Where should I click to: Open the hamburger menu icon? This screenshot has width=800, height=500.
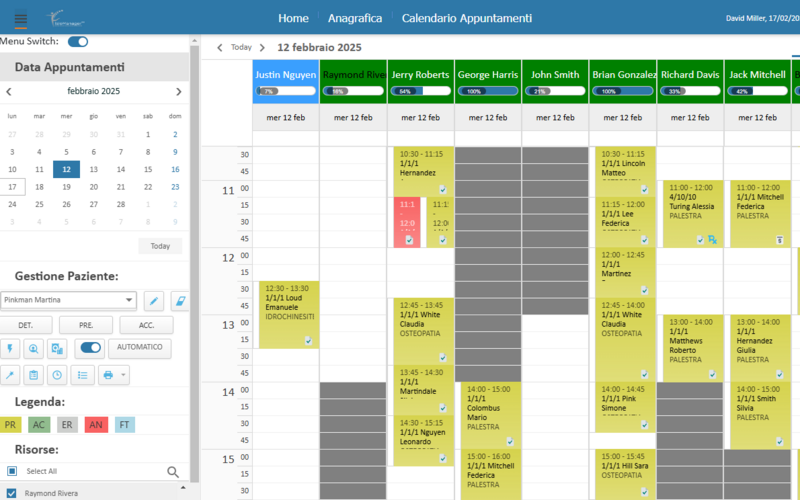click(x=20, y=18)
